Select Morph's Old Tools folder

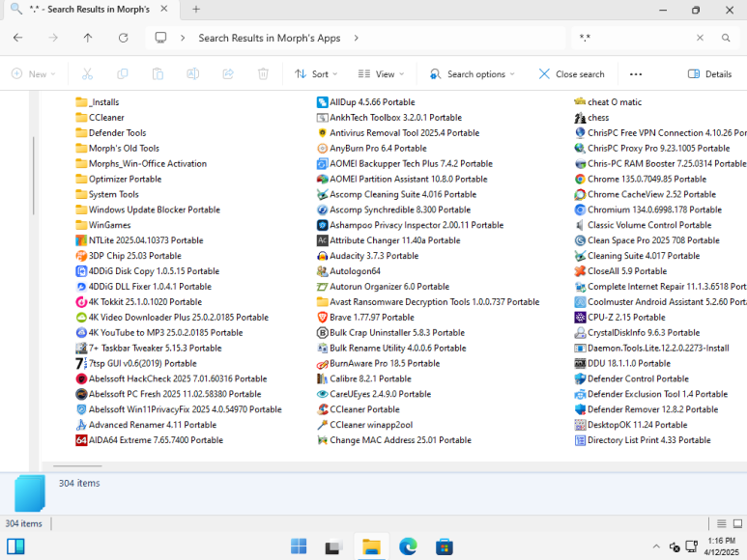(118, 149)
